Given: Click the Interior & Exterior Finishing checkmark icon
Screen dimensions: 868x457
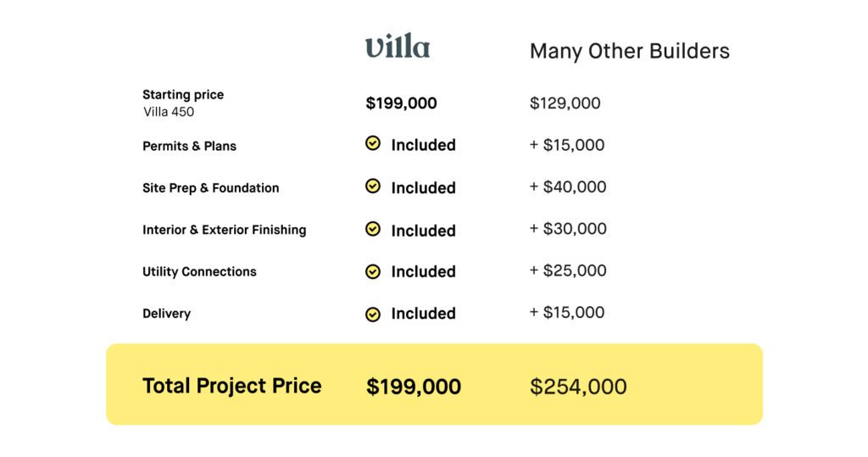Looking at the screenshot, I should [x=373, y=229].
